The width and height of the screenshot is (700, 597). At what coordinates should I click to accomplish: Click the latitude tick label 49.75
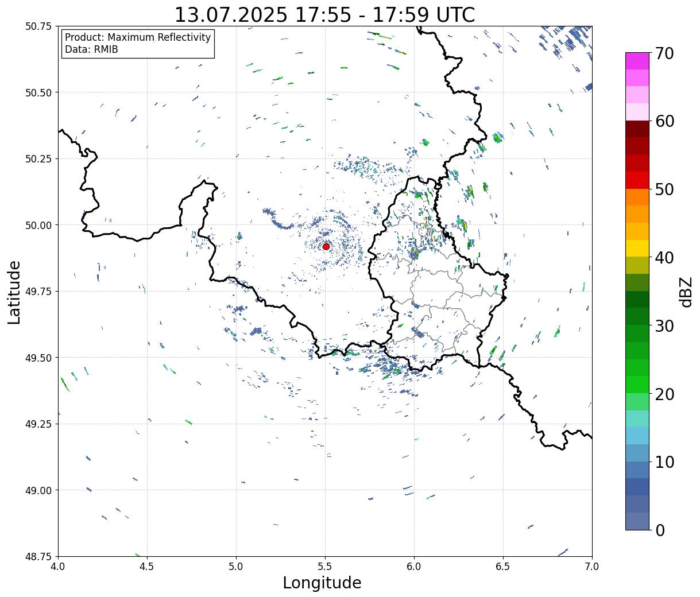click(x=38, y=292)
